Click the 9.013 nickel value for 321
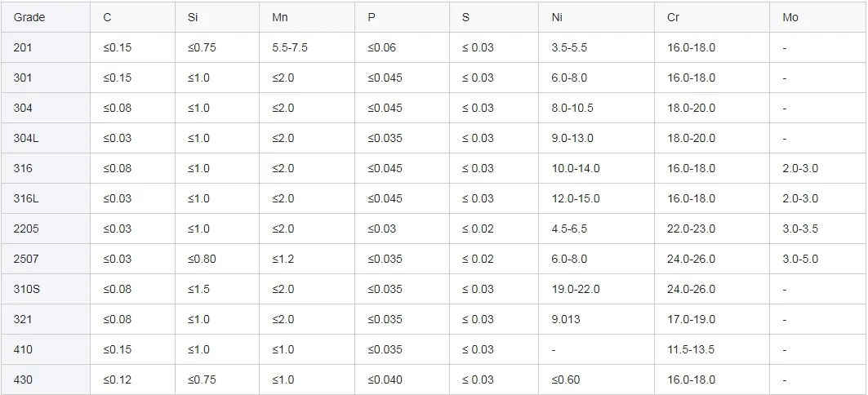Screen dimensions: 868x395 [566, 319]
